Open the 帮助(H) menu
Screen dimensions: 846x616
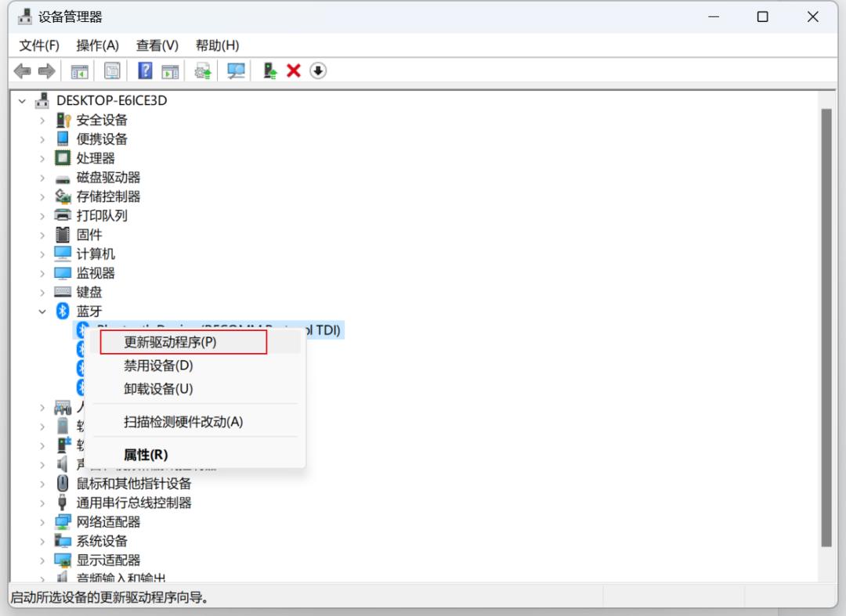coord(217,45)
